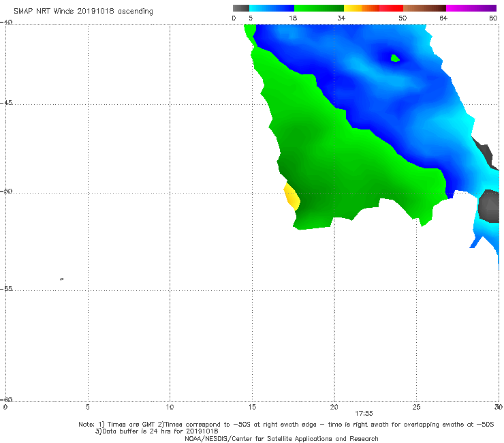Viewport: 504px width, 443px height.
Task: Click the red segment of the wind color bar
Action: (391, 8)
